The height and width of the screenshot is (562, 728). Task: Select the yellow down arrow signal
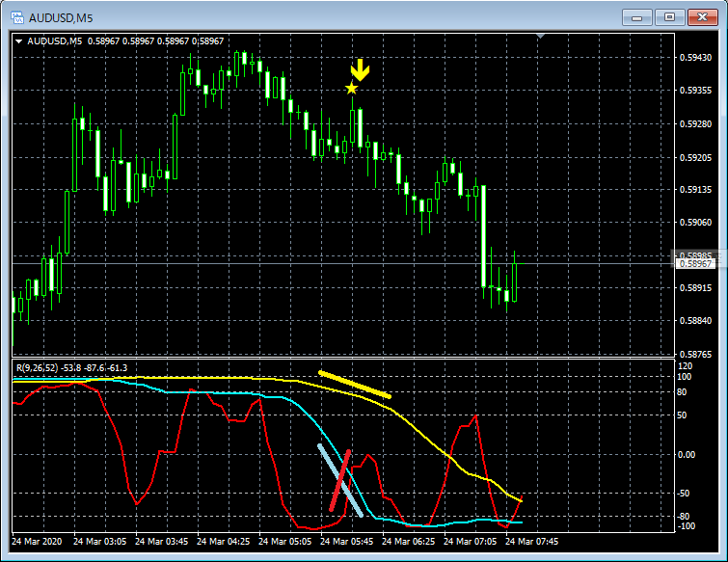(360, 70)
